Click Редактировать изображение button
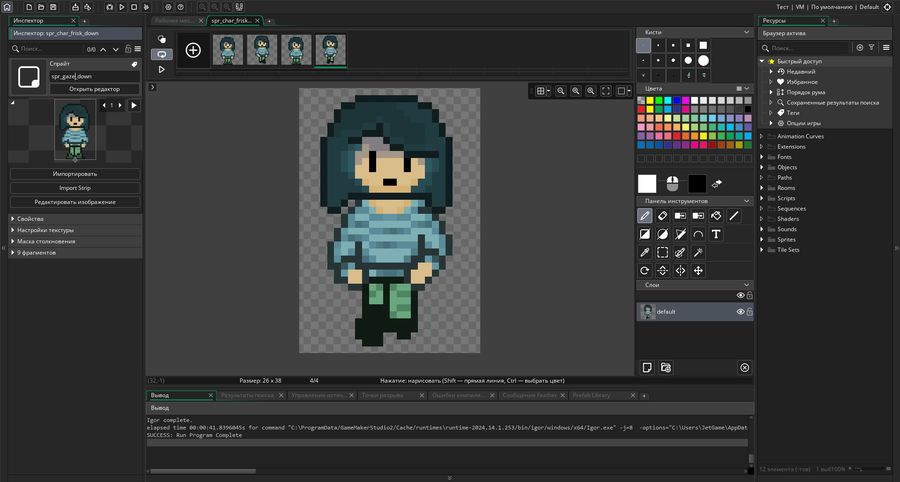The height and width of the screenshot is (482, 900). click(x=75, y=202)
